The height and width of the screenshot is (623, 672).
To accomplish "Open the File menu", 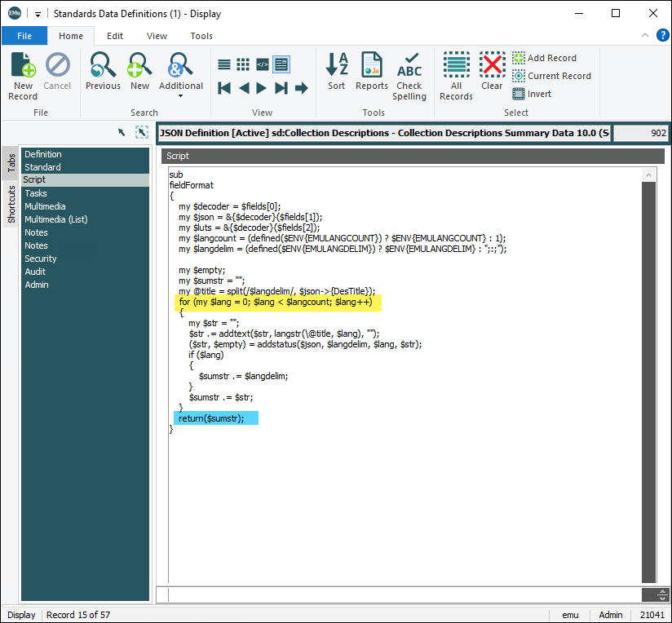I will [24, 36].
